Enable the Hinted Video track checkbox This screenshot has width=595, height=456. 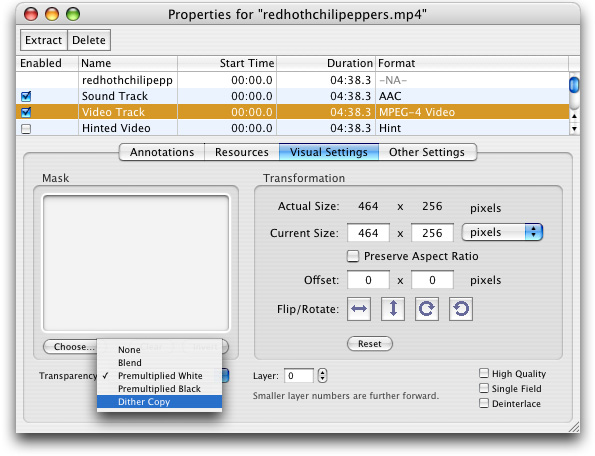[26, 129]
